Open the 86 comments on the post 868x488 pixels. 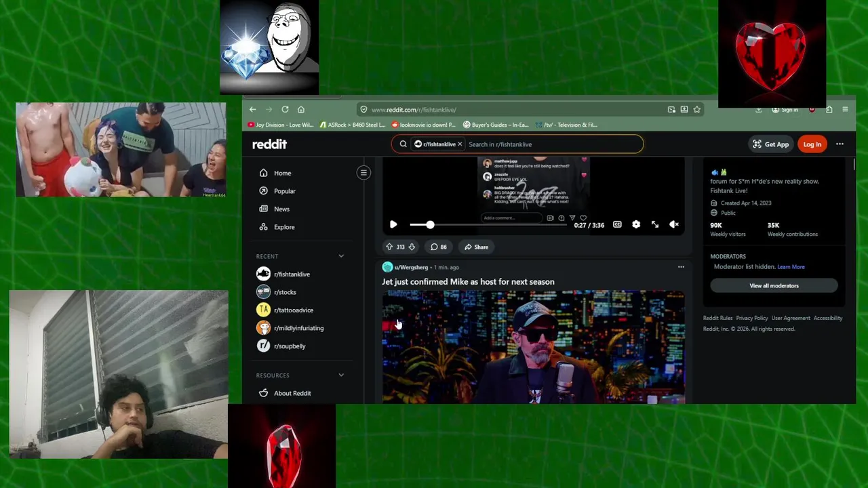pyautogui.click(x=438, y=247)
